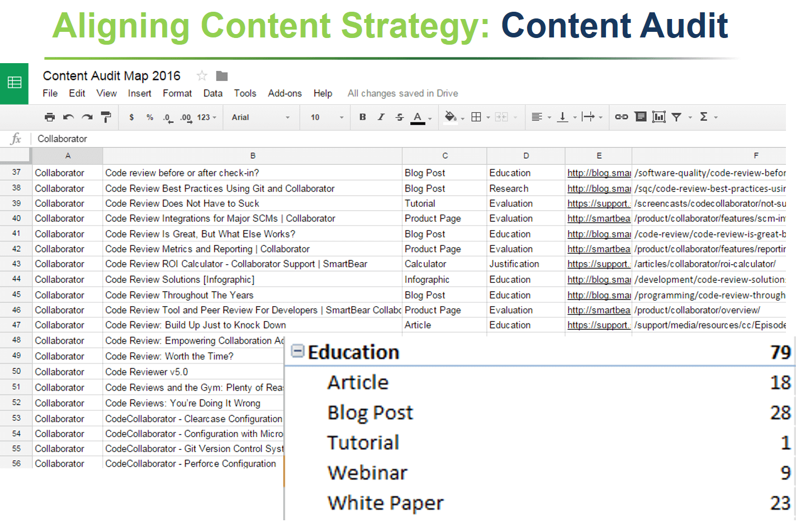Click the Justification cell in row 43
The width and height of the screenshot is (796, 532).
(x=526, y=264)
